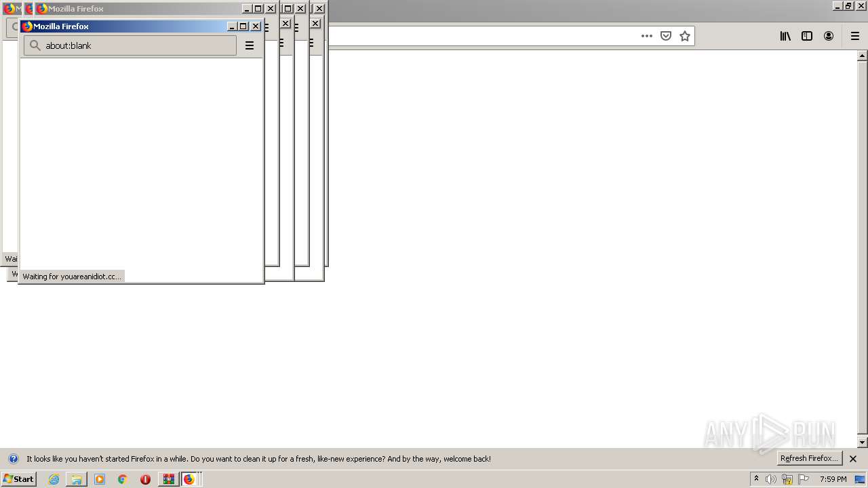Click Refresh Firefox… button

click(x=809, y=458)
